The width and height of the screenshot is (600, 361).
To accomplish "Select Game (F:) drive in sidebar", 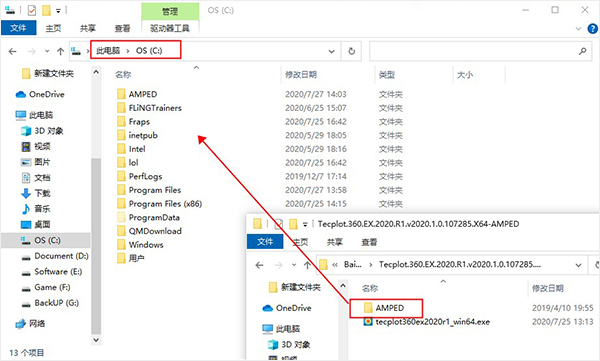I will (46, 287).
